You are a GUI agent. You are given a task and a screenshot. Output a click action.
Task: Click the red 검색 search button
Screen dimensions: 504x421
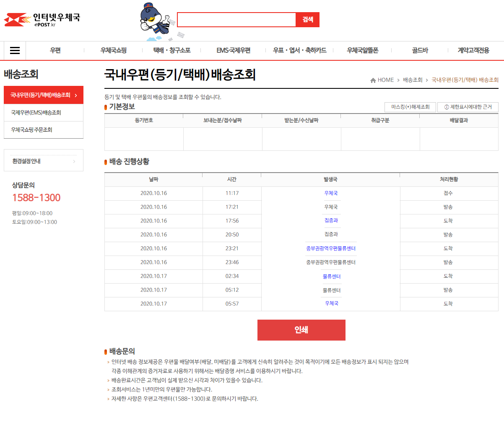[308, 20]
